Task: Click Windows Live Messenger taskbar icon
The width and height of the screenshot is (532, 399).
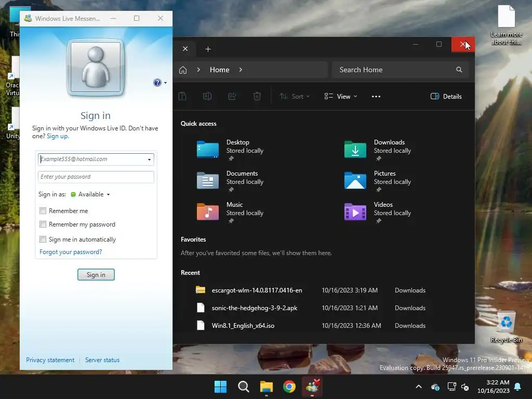Action: click(x=312, y=387)
